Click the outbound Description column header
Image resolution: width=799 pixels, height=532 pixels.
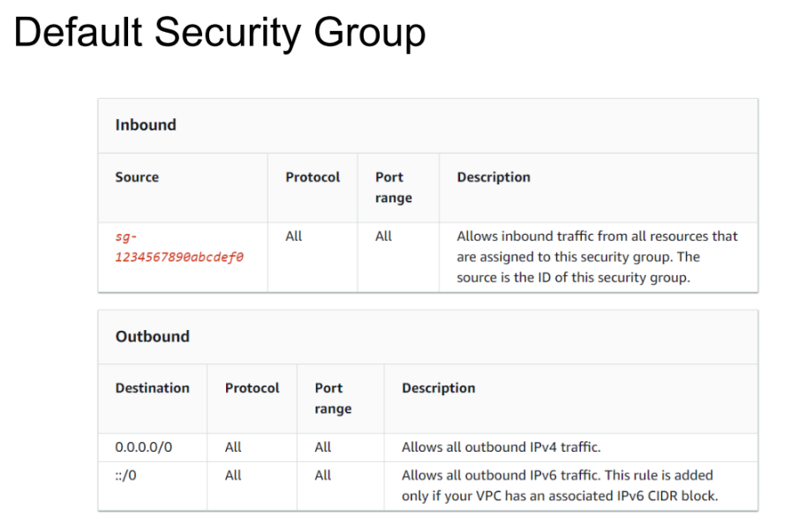coord(438,388)
